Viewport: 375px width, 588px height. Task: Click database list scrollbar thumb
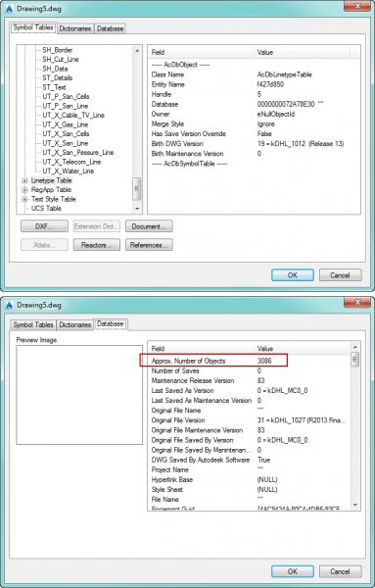click(x=355, y=360)
